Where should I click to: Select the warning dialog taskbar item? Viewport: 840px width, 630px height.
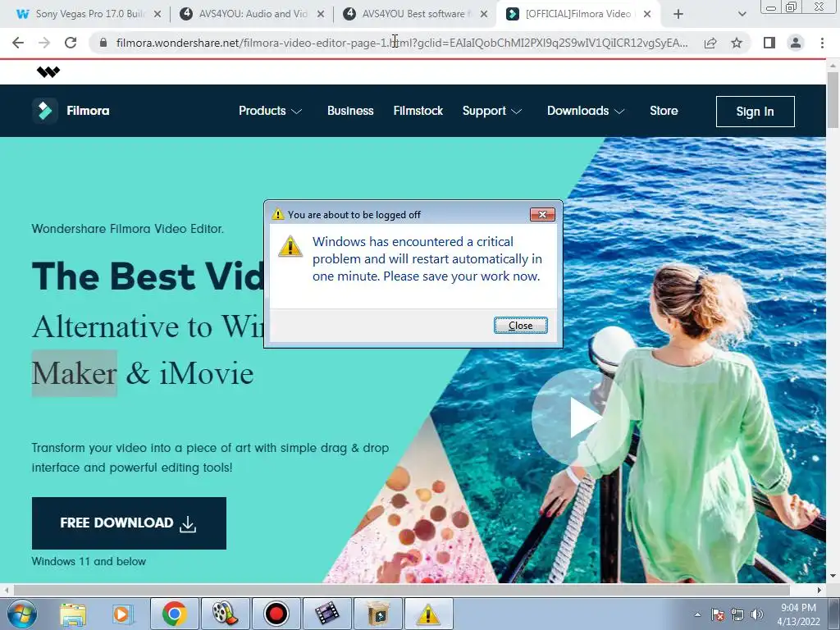428,614
